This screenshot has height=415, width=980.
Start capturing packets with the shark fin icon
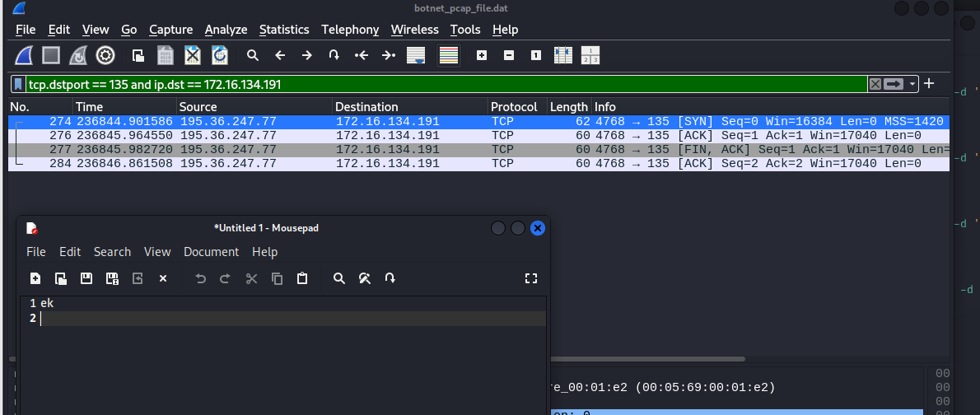tap(24, 56)
